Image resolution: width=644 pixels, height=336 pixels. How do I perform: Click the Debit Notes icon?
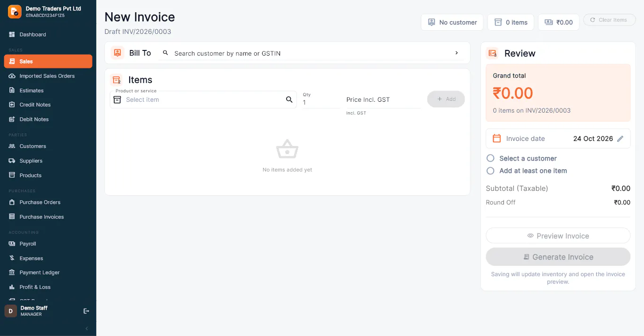[12, 119]
